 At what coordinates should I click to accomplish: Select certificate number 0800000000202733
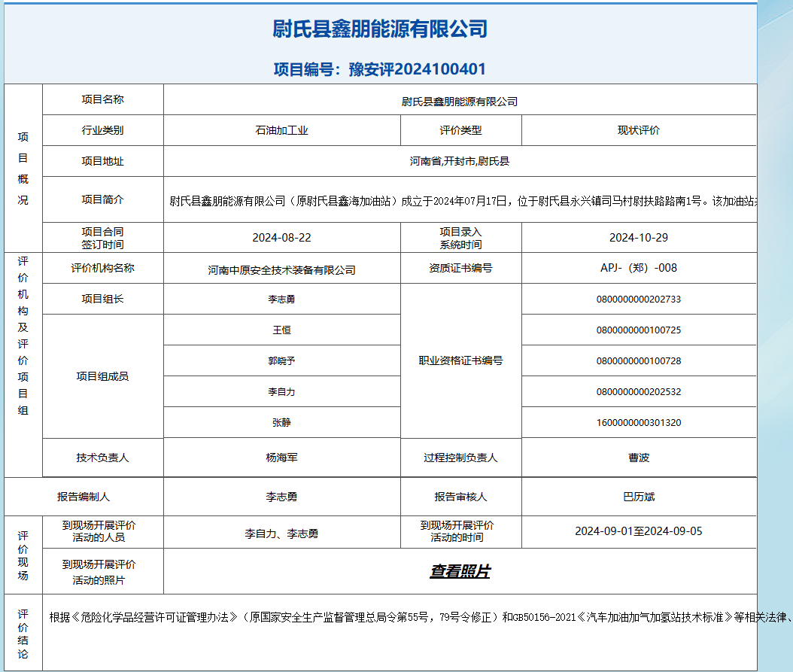tap(639, 299)
